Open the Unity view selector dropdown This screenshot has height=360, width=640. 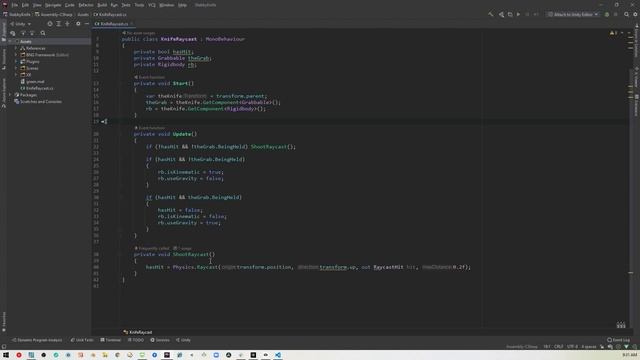[x=20, y=24]
